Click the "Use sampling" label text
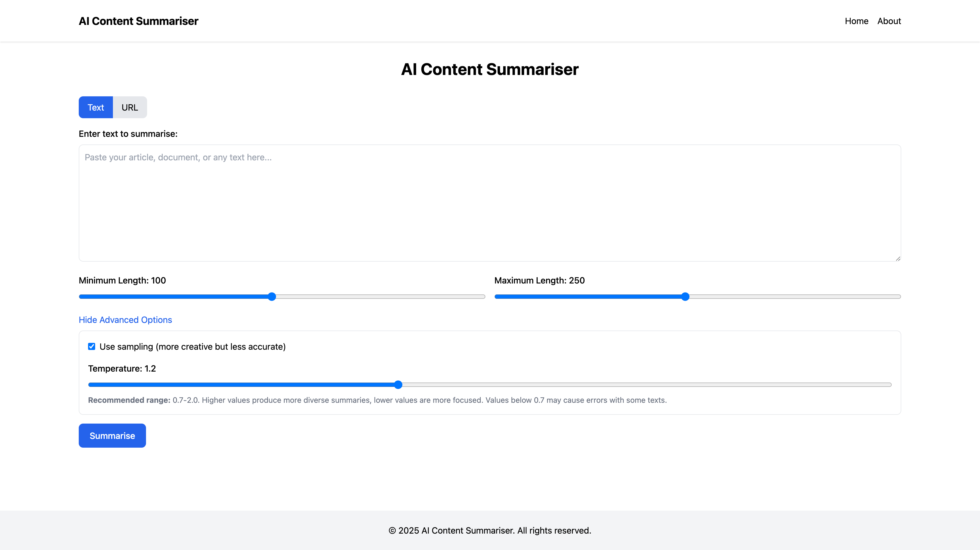The image size is (980, 550). click(192, 347)
